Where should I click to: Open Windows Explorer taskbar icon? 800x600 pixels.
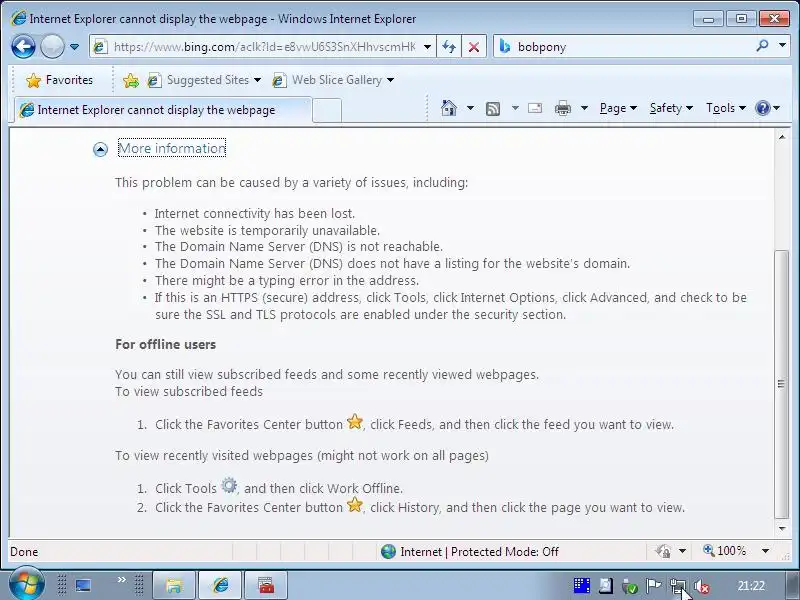pyautogui.click(x=173, y=585)
